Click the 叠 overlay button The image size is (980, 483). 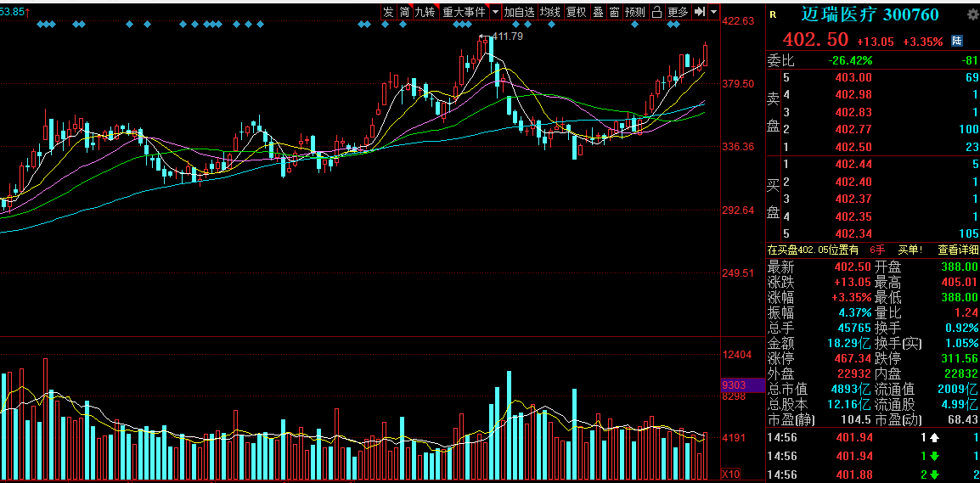pyautogui.click(x=598, y=11)
